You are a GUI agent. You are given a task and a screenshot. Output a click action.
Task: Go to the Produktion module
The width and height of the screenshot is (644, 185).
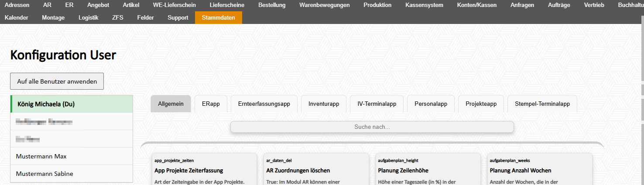377,5
